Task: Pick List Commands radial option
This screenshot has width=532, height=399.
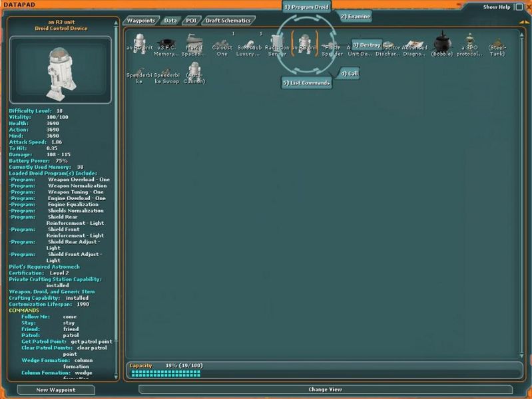Action: point(306,83)
